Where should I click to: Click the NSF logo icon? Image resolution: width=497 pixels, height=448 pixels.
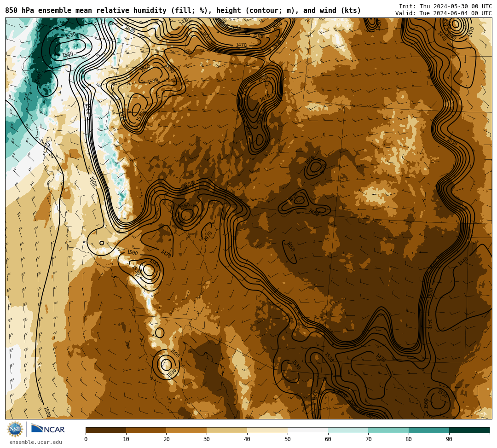pos(15,429)
